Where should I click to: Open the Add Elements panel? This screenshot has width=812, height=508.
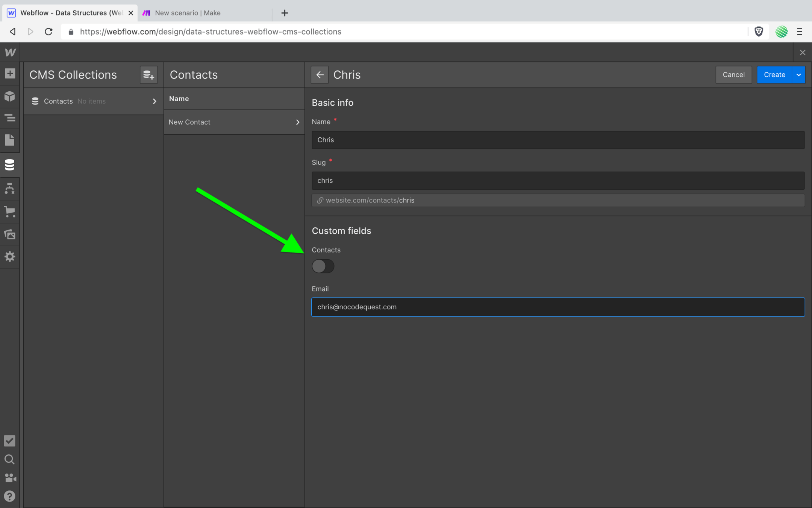click(x=10, y=74)
